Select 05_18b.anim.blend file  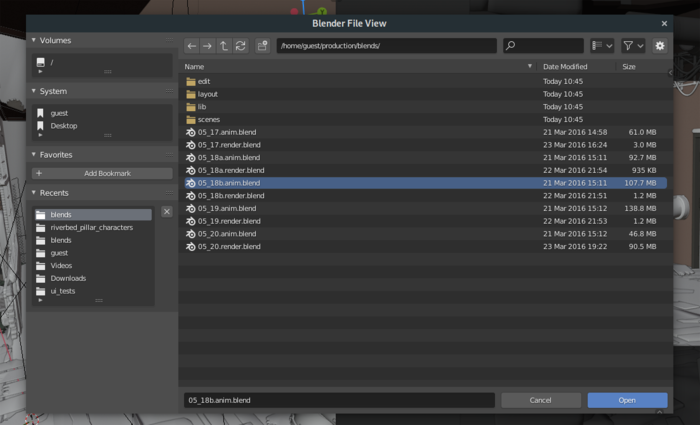point(425,183)
